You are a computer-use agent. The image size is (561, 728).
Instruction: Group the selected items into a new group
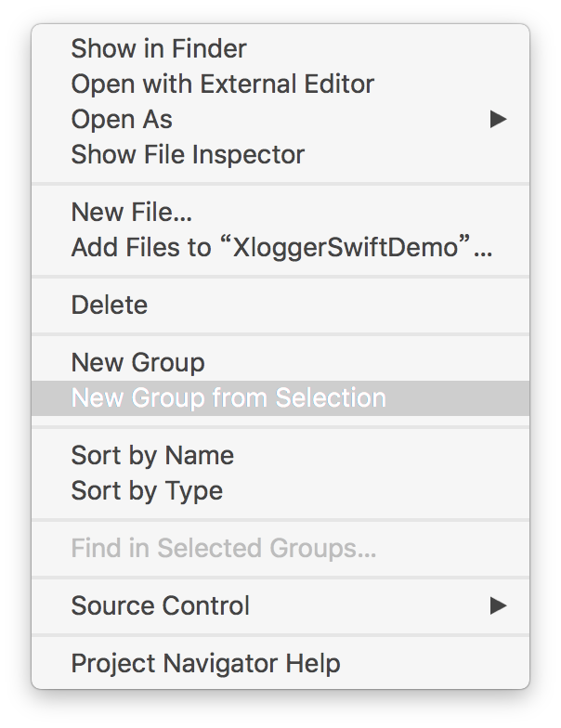click(228, 398)
